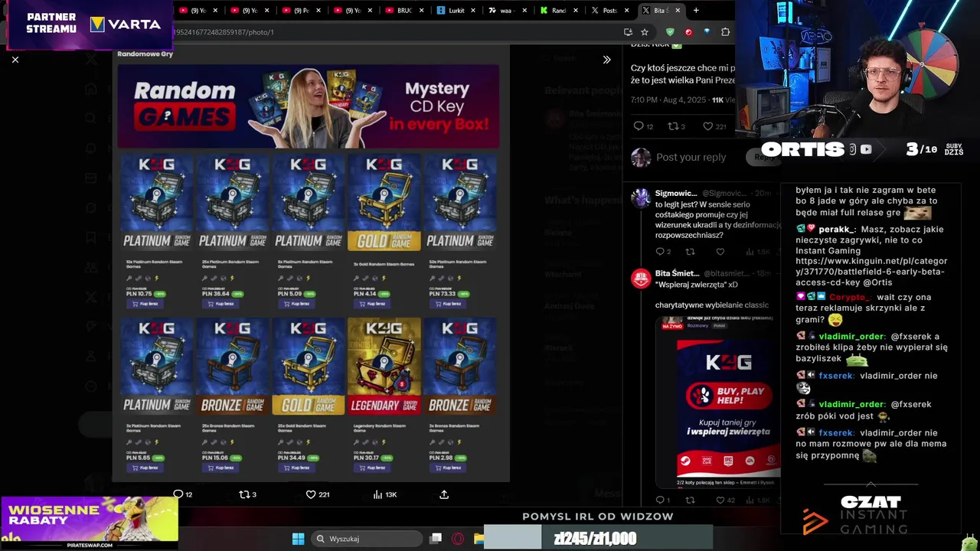980x551 pixels.
Task: Click perakk_ username in stream chat
Action: [835, 230]
